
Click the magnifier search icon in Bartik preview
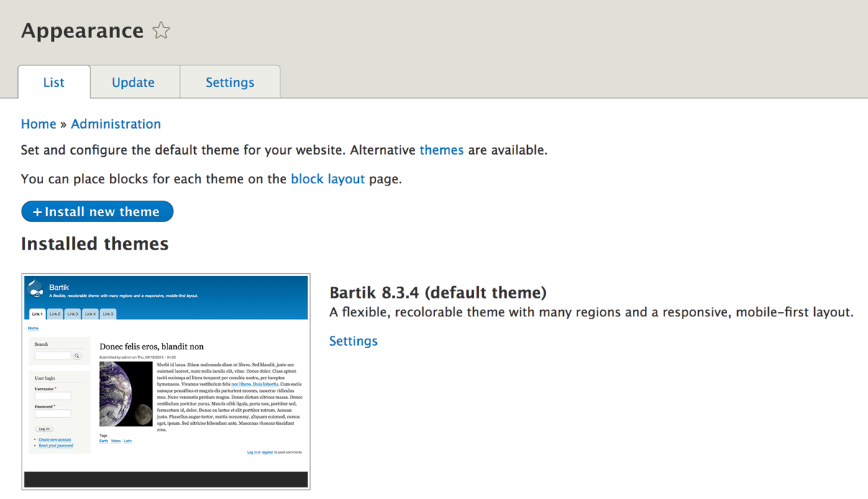pos(77,356)
